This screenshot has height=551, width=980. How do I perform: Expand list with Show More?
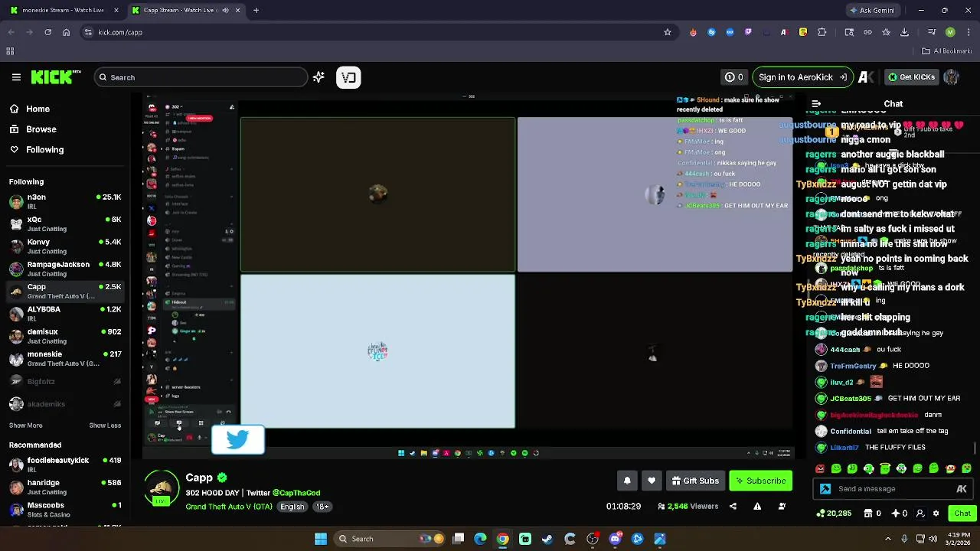click(x=26, y=425)
